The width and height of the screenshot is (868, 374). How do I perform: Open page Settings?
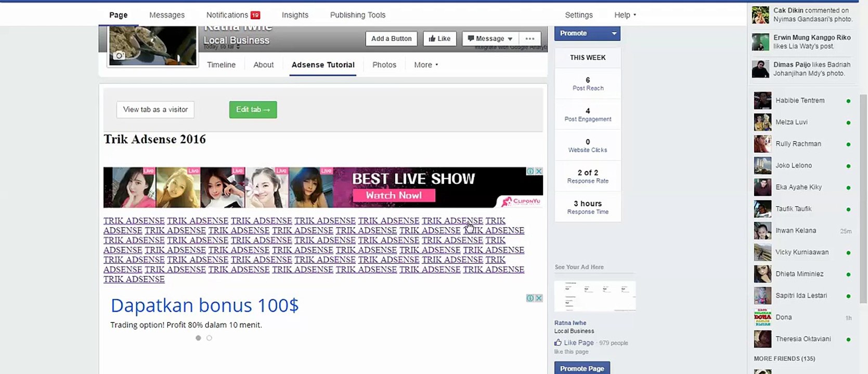pyautogui.click(x=579, y=15)
